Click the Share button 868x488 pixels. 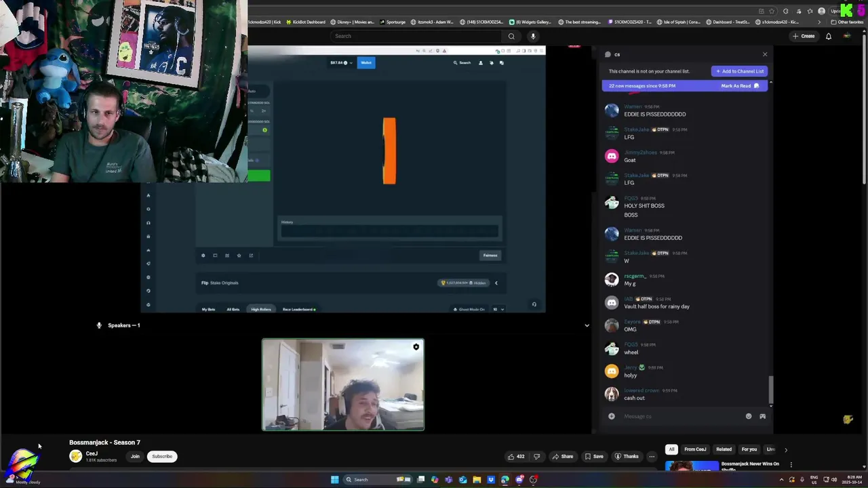563,456
